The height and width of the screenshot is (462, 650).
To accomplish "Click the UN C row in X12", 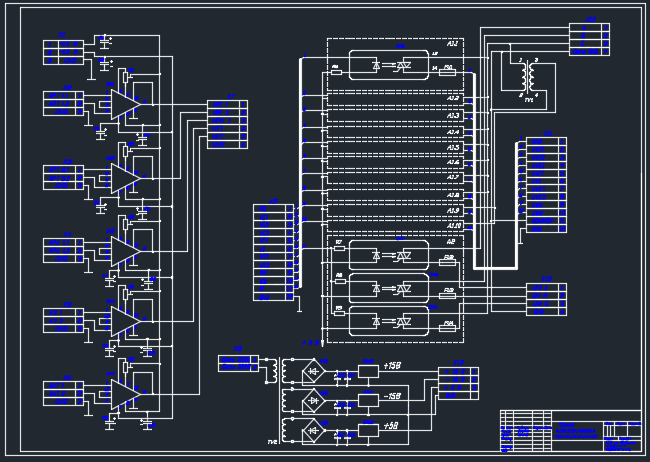I will tap(546, 304).
